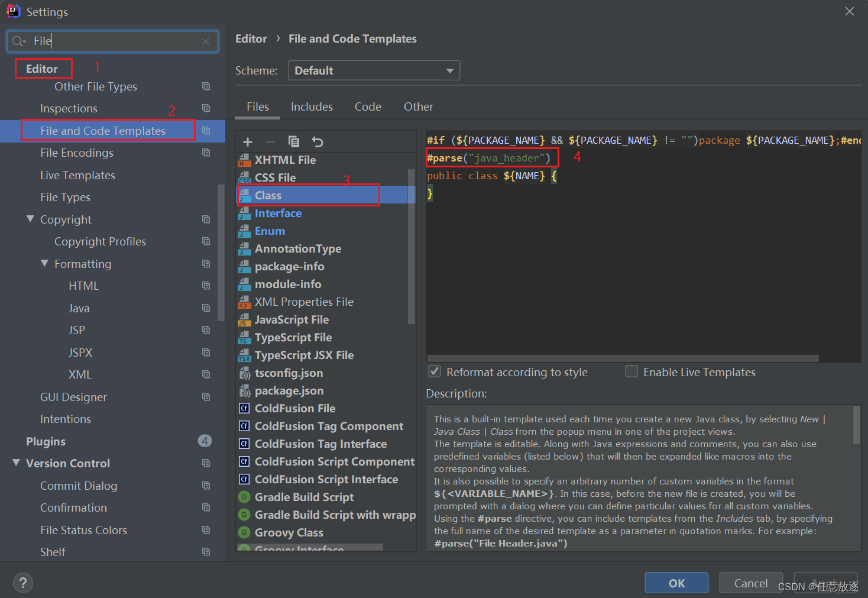
Task: Click Editor in the breadcrumb
Action: tap(251, 38)
